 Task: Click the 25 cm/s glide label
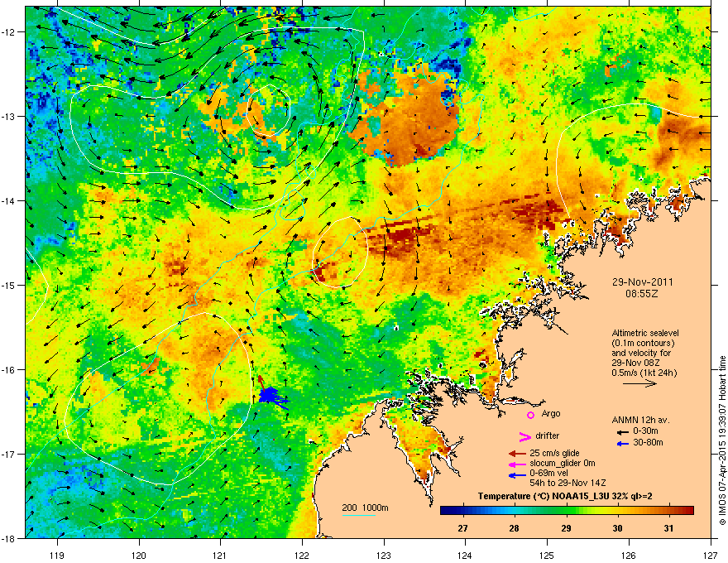point(554,453)
